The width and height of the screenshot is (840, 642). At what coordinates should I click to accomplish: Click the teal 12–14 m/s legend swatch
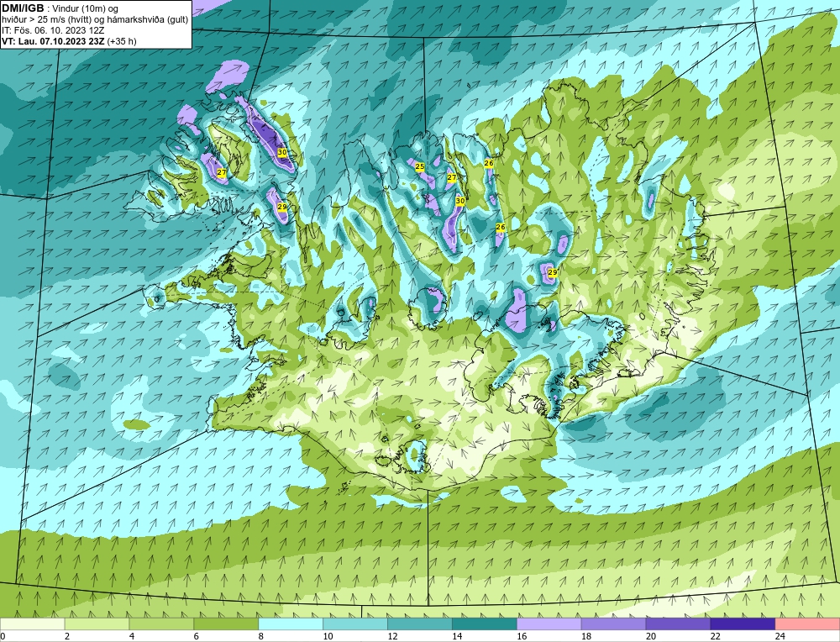tap(420, 624)
